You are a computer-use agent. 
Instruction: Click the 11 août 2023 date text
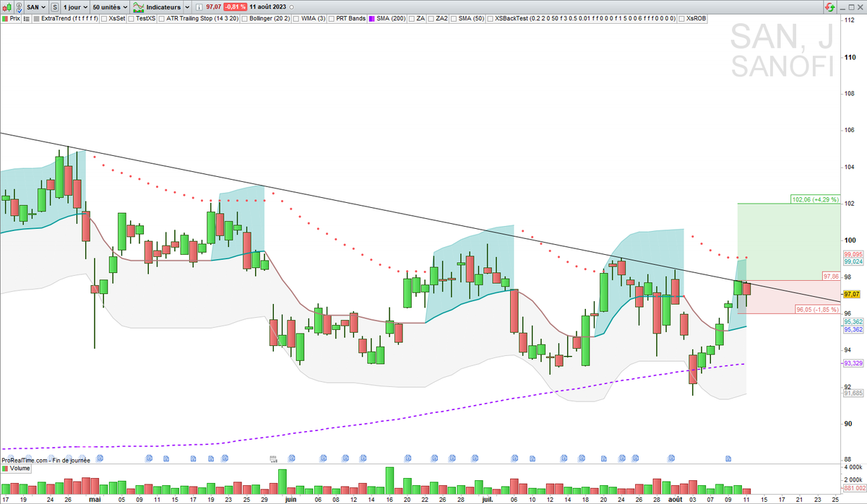click(x=268, y=7)
